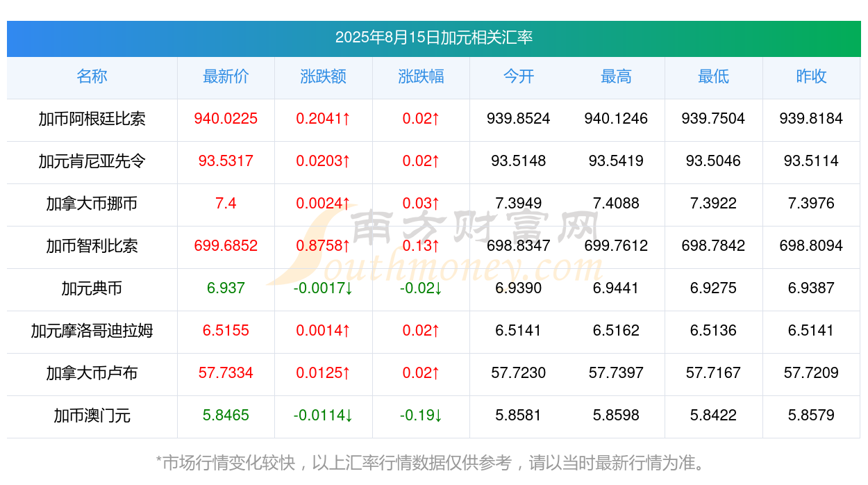This screenshot has width=868, height=485.
Task: Click change percent -0.02↓
Action: [421, 288]
